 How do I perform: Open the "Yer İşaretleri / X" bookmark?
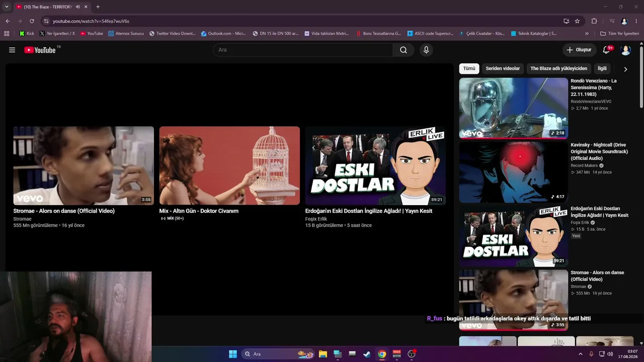pyautogui.click(x=57, y=34)
